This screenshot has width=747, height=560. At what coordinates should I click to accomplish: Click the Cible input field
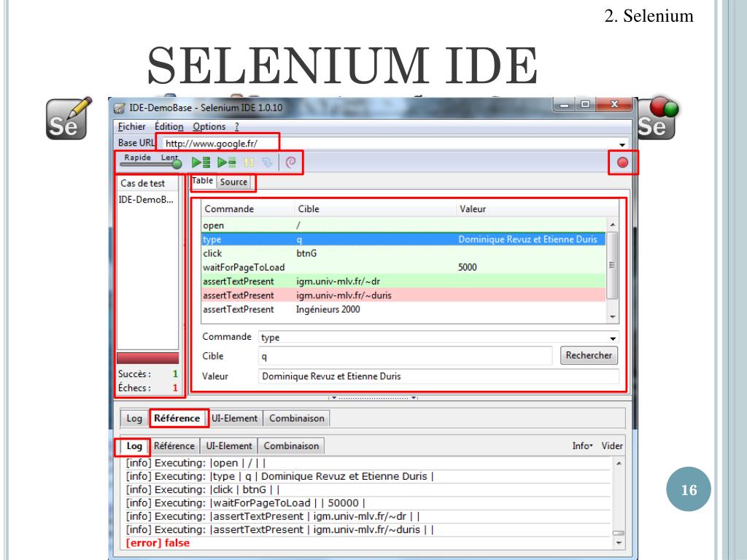click(405, 356)
